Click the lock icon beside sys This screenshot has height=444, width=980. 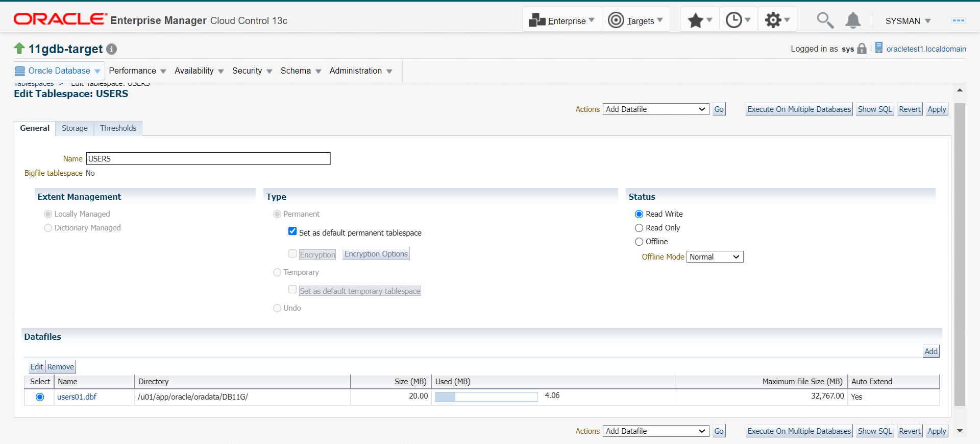(x=862, y=49)
